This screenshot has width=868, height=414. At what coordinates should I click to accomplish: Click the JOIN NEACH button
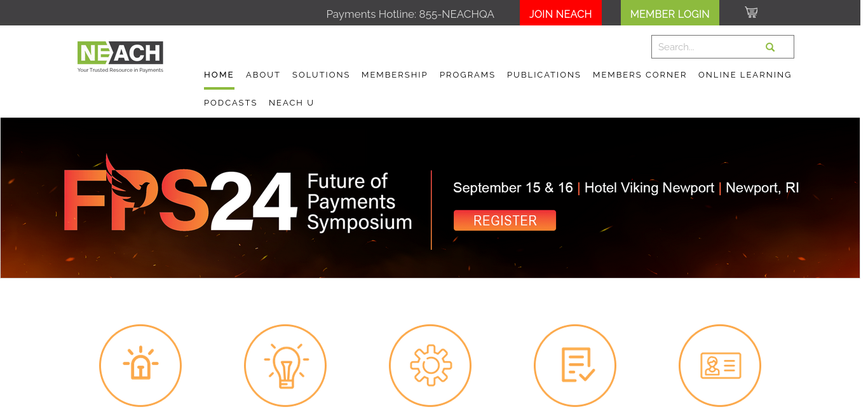[x=560, y=13]
